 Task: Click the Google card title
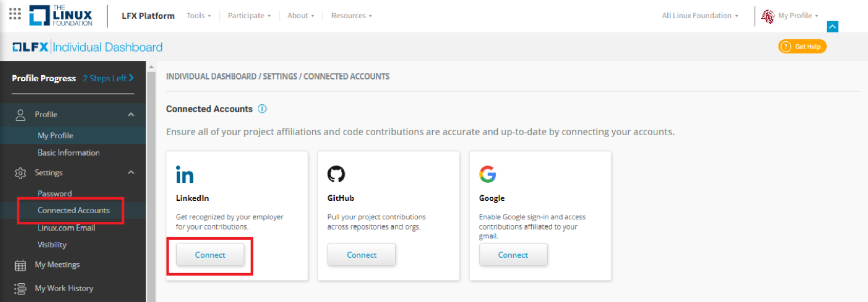(492, 198)
